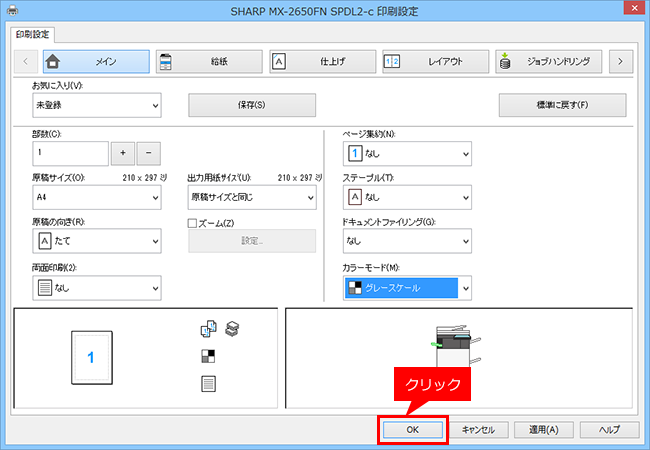Expand the 原稿サイズ A4 dropdown

[x=97, y=197]
